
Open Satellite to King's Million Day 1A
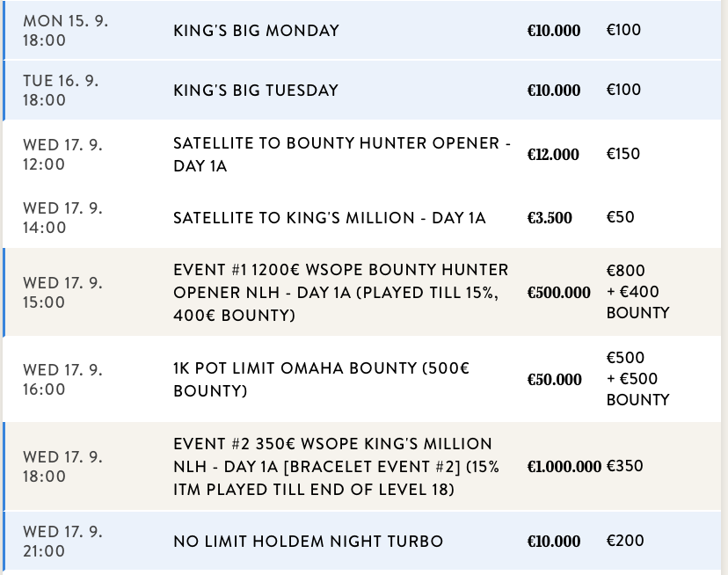point(330,218)
